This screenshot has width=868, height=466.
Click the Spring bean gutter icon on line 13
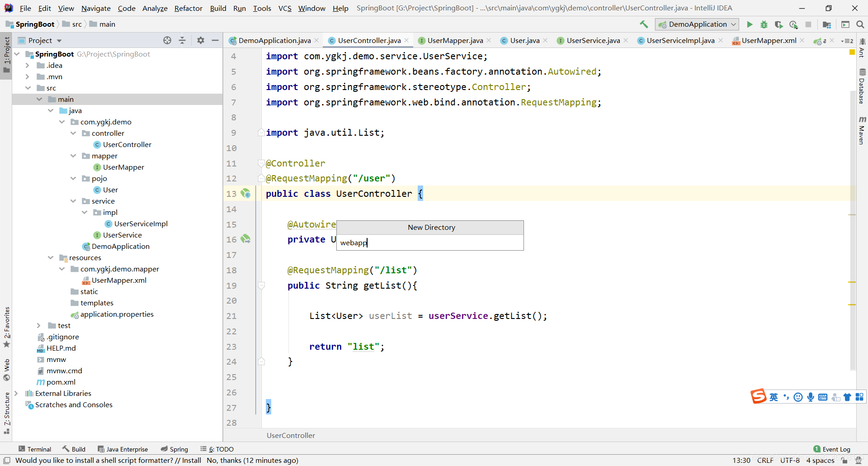[x=245, y=194]
